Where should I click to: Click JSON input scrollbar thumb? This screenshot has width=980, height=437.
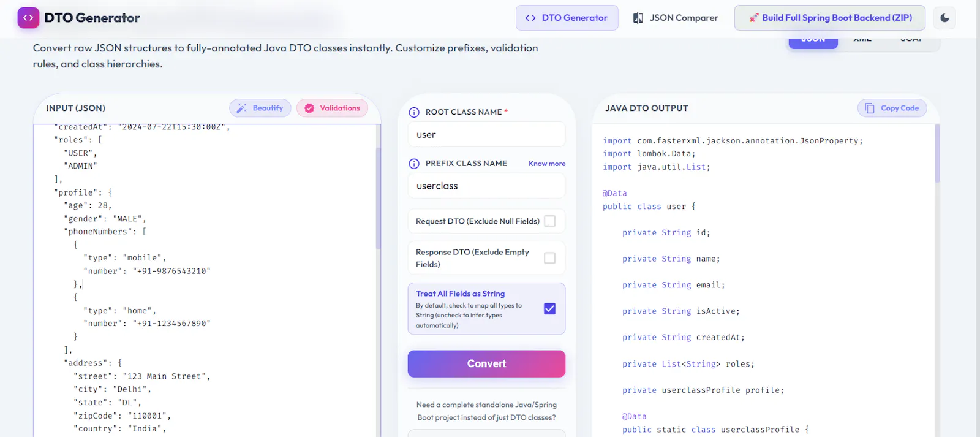pyautogui.click(x=378, y=197)
